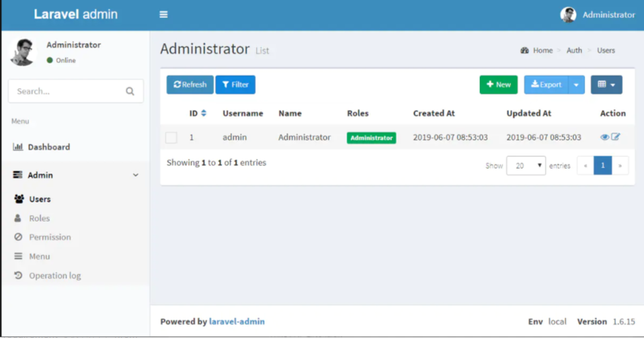
Task: Click the Filter button
Action: click(x=235, y=85)
